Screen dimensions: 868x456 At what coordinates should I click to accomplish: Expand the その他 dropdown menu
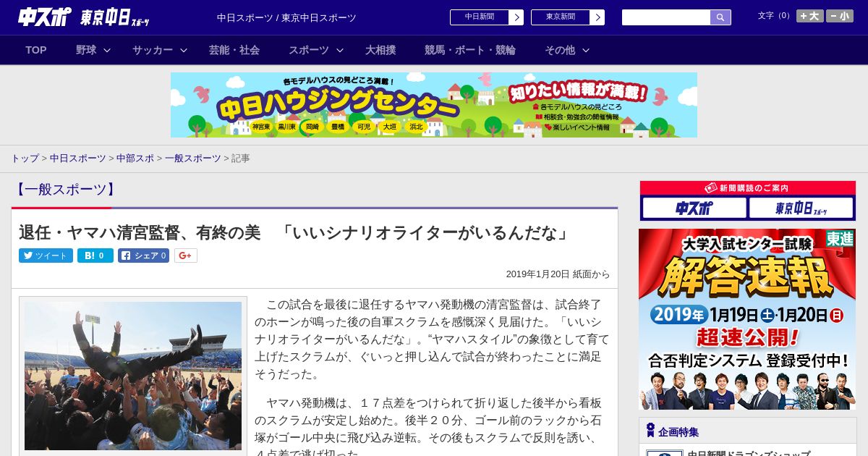coord(567,50)
